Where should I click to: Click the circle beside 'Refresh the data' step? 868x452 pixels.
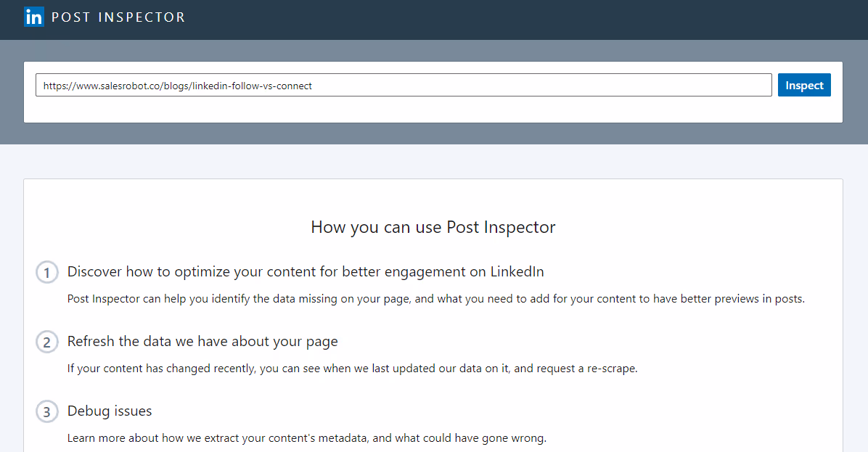tap(46, 342)
